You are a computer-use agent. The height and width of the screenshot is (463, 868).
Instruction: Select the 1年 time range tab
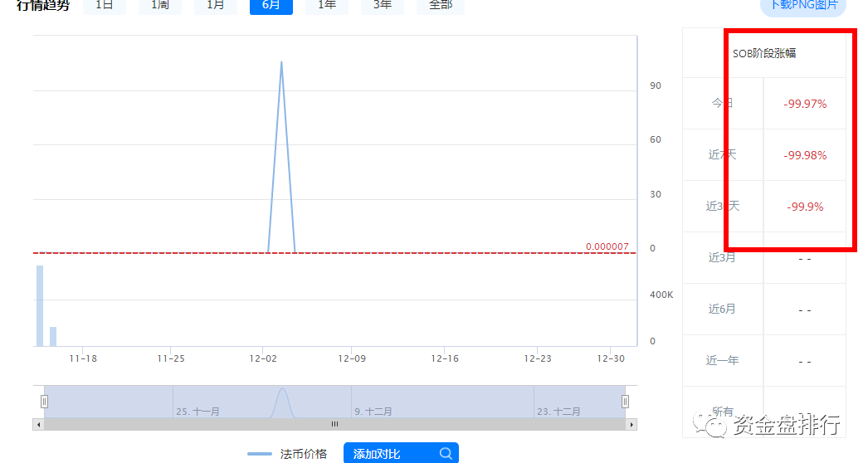tap(327, 6)
